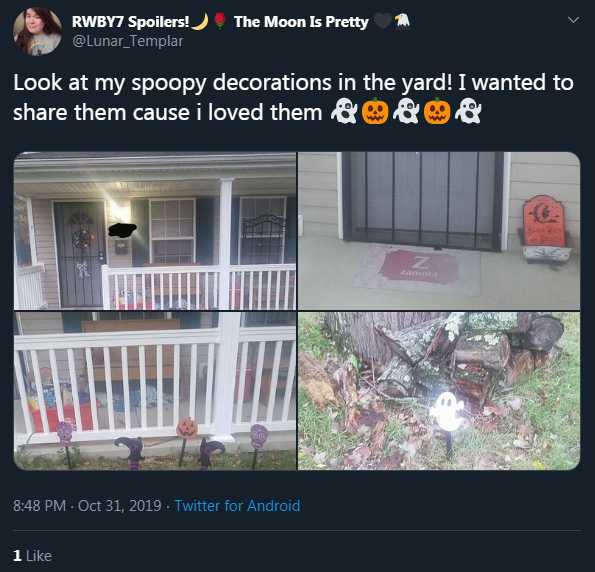Open the Zamora doormat photo
This screenshot has height=572, width=595.
click(439, 231)
